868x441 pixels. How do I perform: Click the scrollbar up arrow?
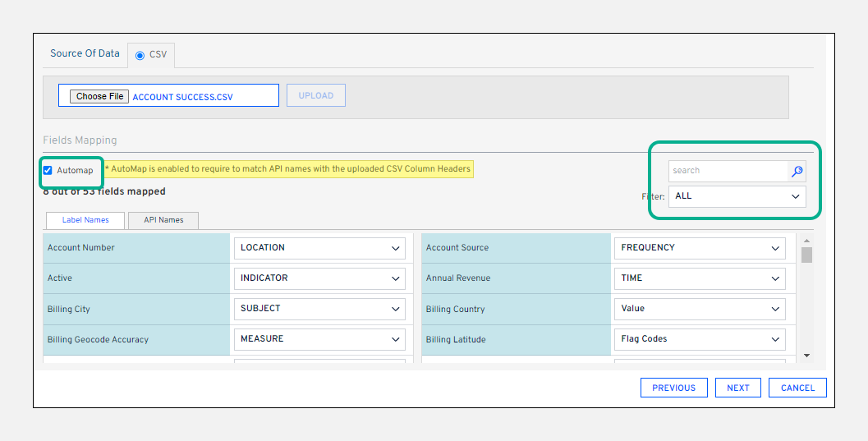pyautogui.click(x=806, y=241)
